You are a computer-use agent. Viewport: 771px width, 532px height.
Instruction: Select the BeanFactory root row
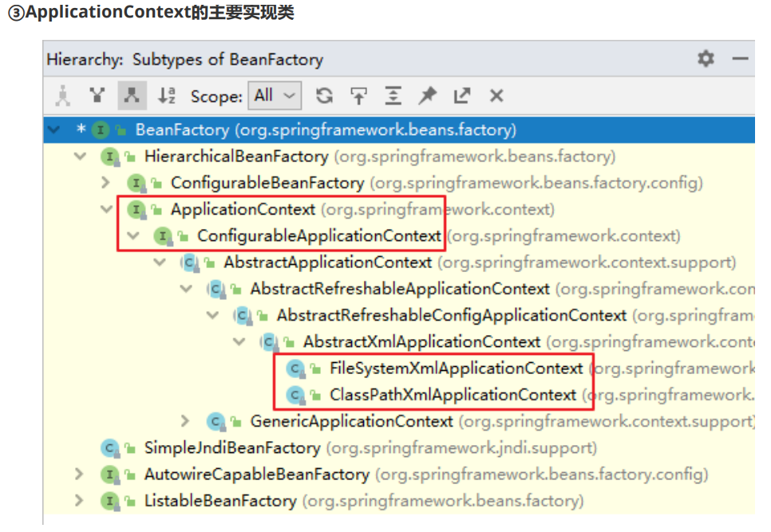[x=399, y=130]
